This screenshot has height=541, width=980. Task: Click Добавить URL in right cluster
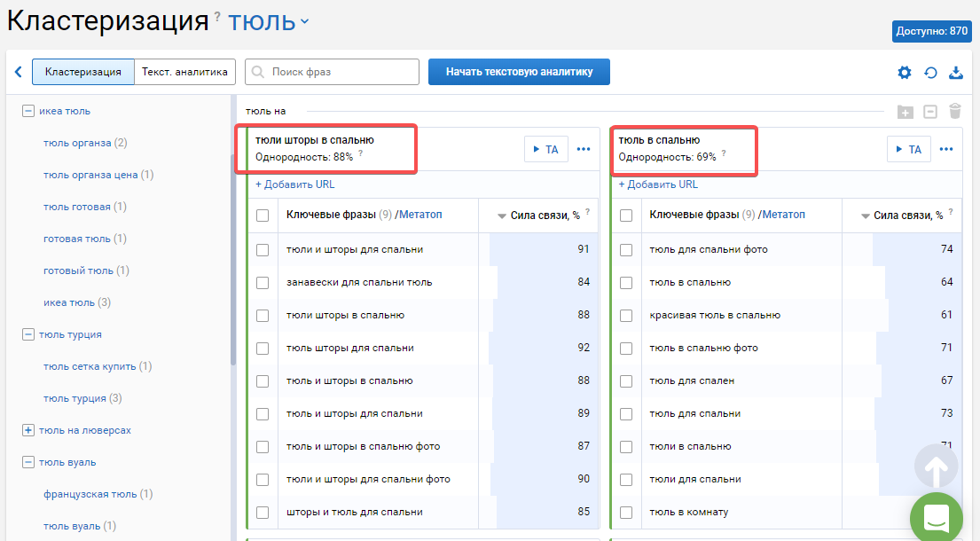tap(658, 184)
